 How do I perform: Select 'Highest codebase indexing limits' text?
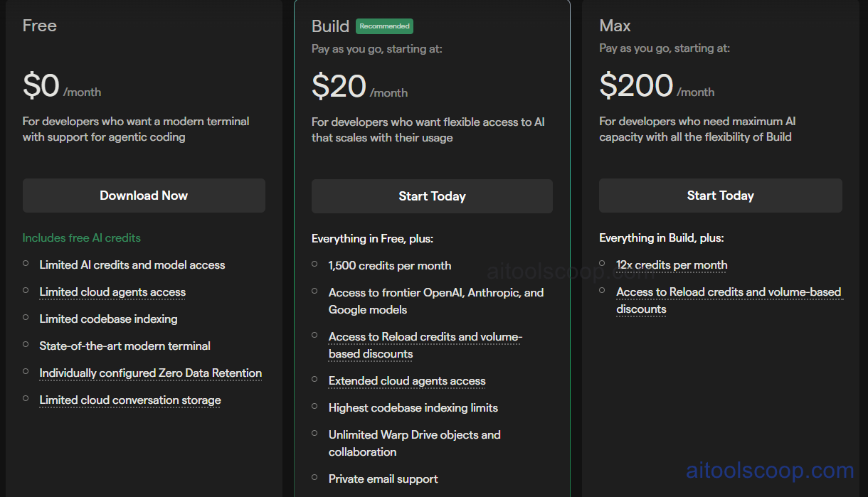click(413, 408)
